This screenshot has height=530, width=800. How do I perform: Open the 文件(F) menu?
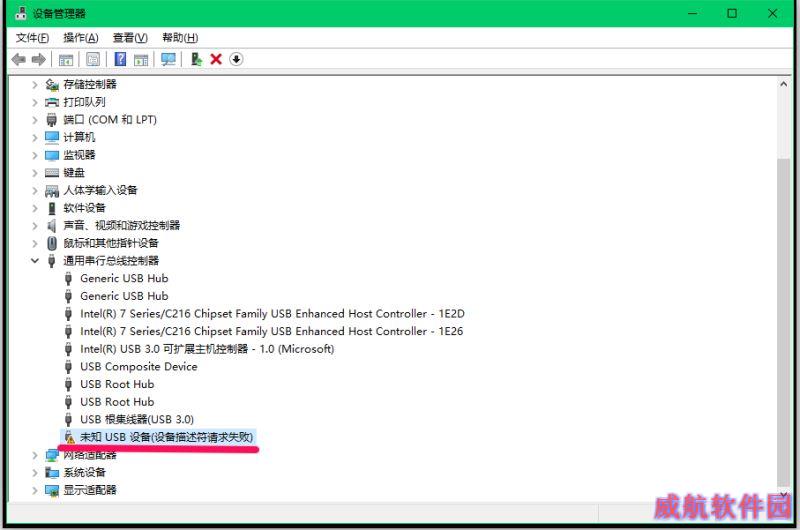point(32,38)
